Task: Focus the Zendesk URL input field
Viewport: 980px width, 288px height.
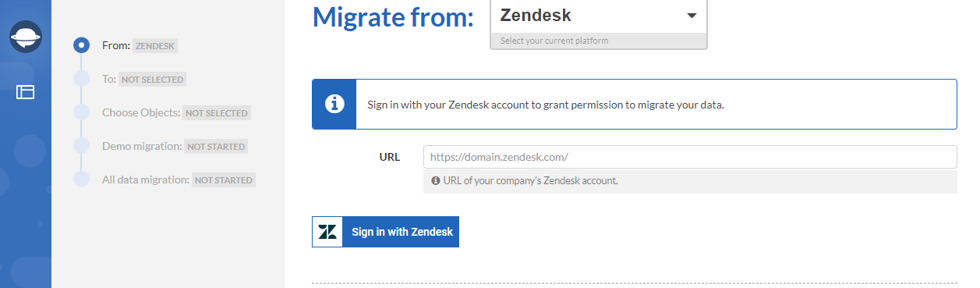Action: 690,157
